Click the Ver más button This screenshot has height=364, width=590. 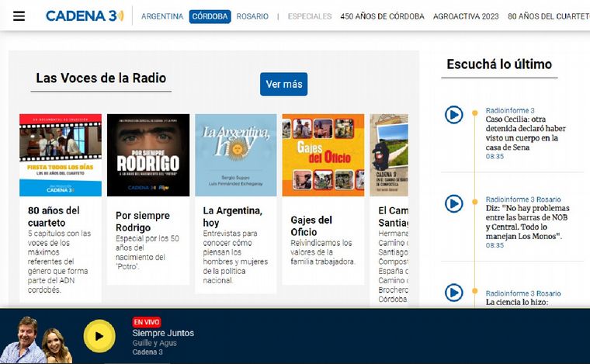(283, 84)
